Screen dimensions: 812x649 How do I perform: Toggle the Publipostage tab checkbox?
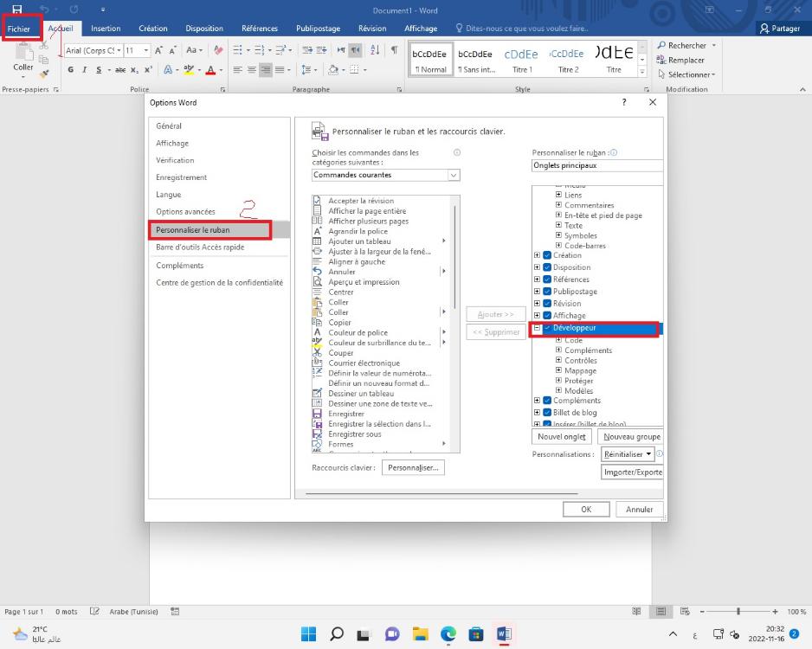[x=547, y=292]
